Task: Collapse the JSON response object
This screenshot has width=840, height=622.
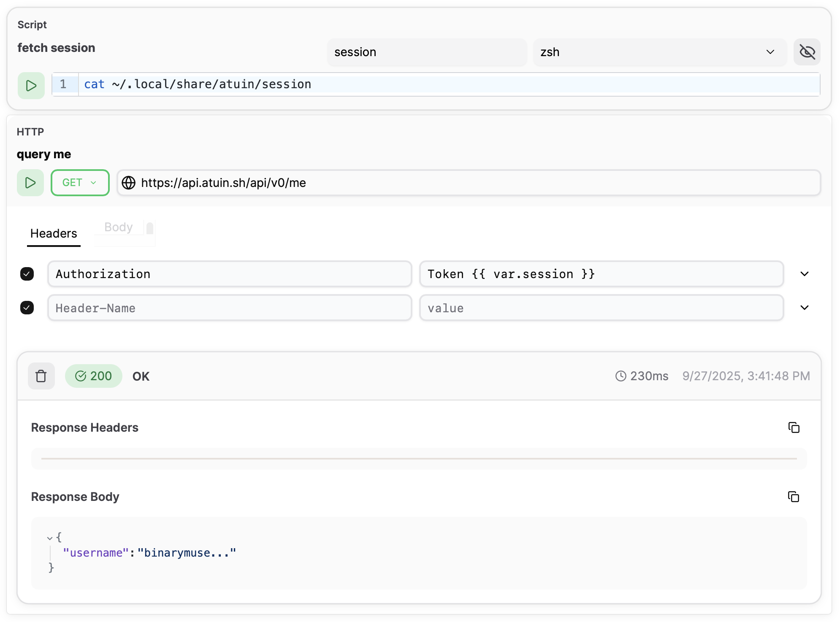Action: [50, 538]
